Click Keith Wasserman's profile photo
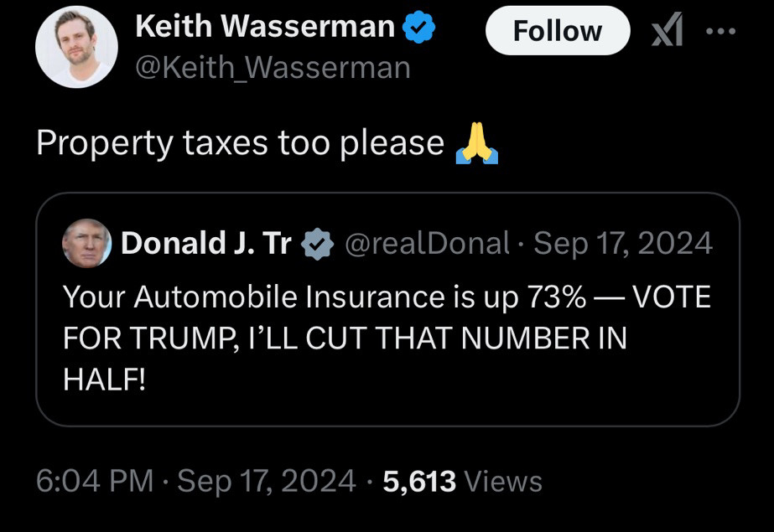Screen dimensions: 774x532 pyautogui.click(x=75, y=49)
